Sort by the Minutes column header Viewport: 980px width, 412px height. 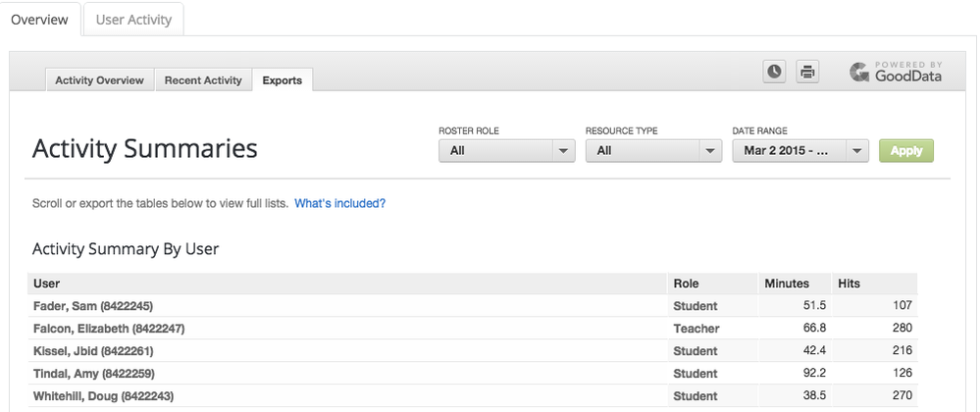(x=787, y=283)
